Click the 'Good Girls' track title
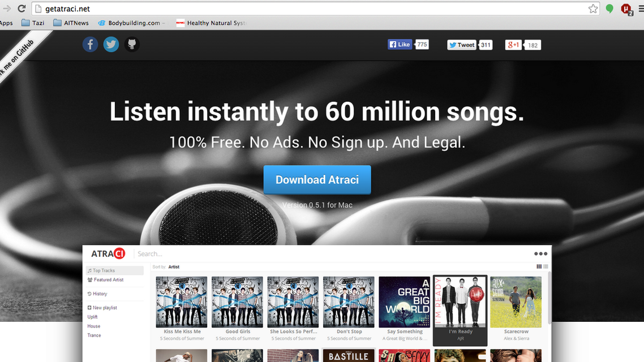 point(238,331)
